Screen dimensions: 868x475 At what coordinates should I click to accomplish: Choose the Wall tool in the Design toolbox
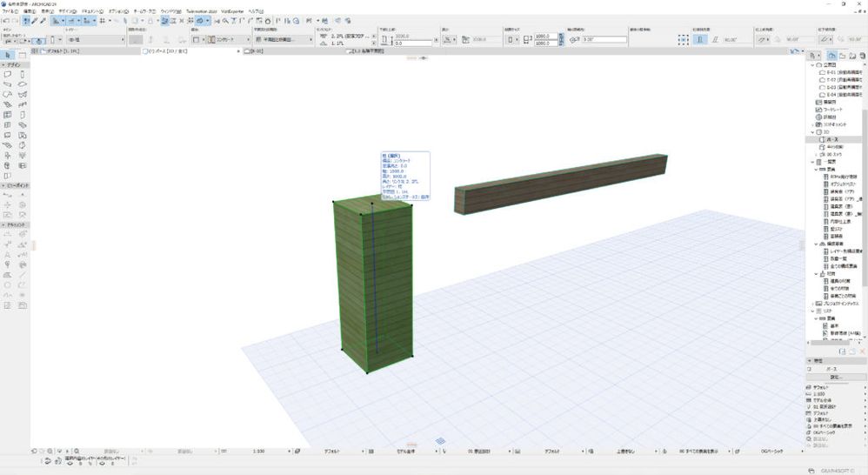point(8,75)
